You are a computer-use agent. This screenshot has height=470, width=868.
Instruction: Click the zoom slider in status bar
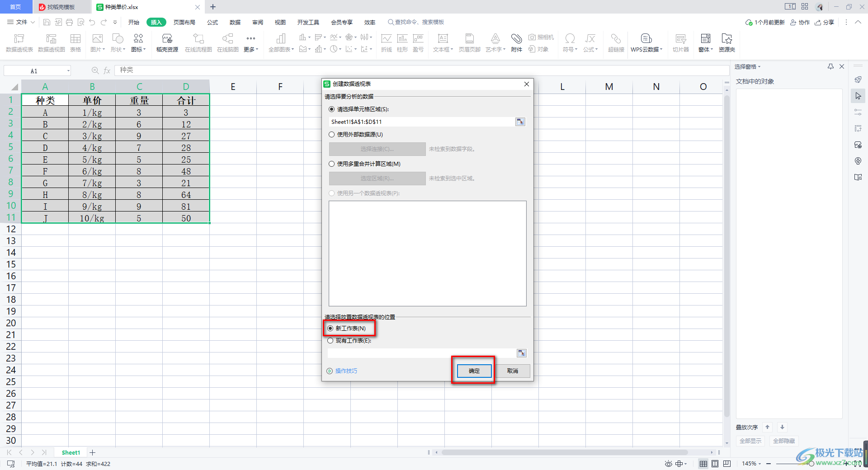click(x=811, y=464)
